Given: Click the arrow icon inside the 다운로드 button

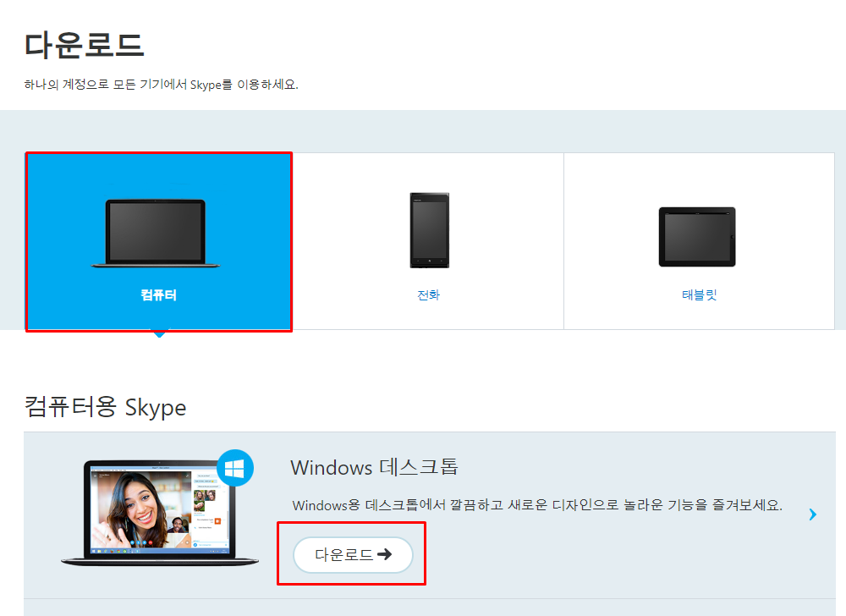Looking at the screenshot, I should 385,554.
